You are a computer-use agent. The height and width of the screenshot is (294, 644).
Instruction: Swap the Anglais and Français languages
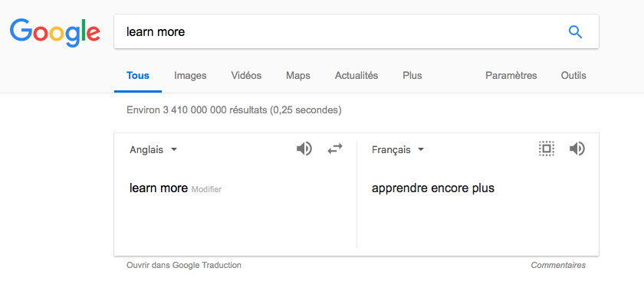(335, 149)
